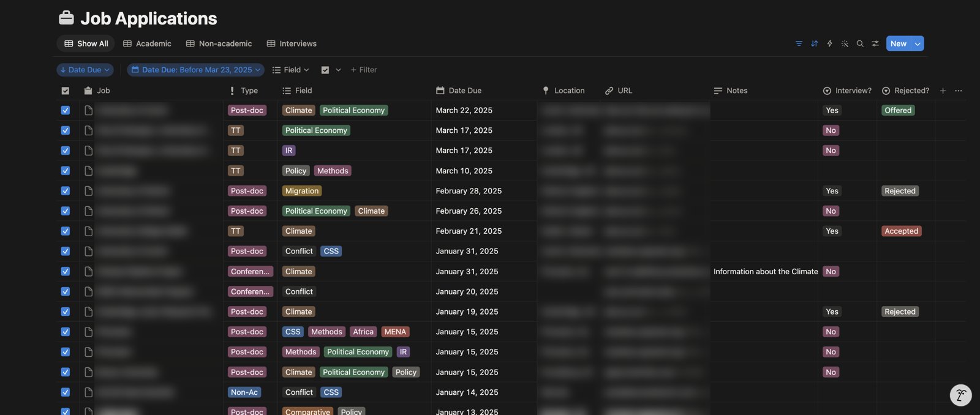
Task: Switch to the Academic tab
Action: pyautogui.click(x=147, y=43)
